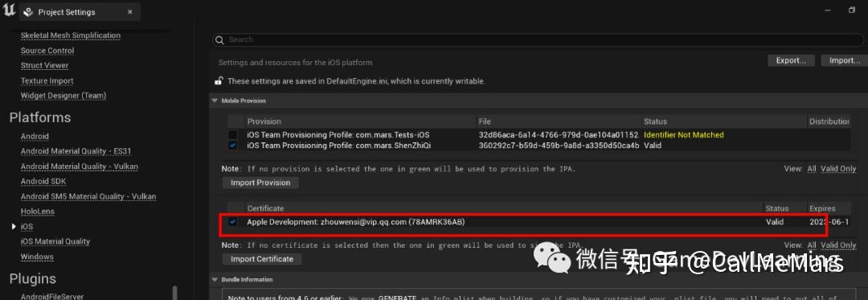
Task: Click the search magnifier icon
Action: [x=219, y=40]
